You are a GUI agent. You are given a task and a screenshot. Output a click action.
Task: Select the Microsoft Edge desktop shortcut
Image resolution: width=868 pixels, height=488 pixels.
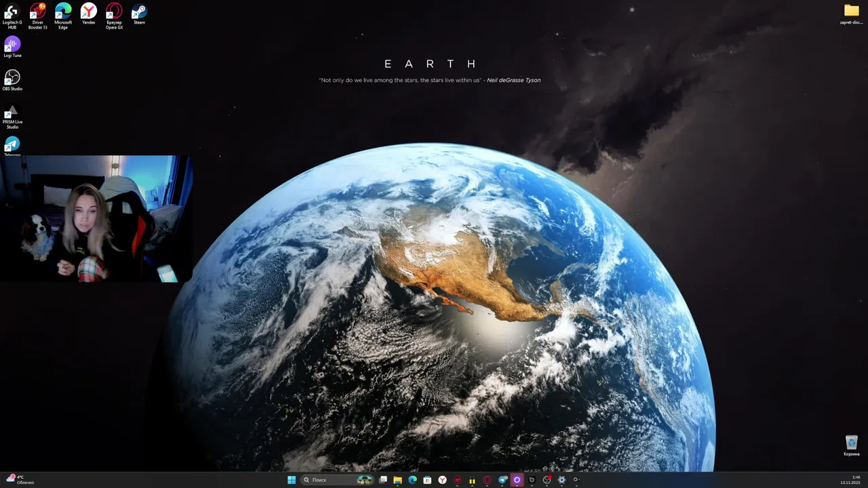point(63,16)
